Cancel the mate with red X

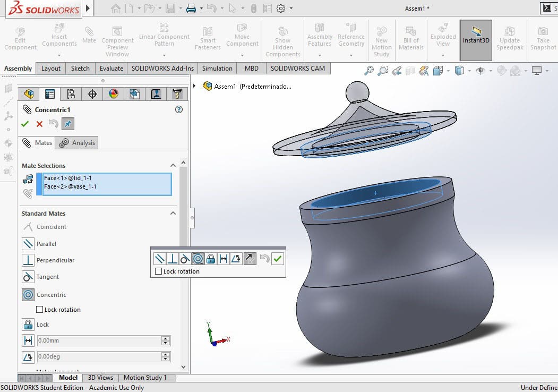tap(39, 124)
